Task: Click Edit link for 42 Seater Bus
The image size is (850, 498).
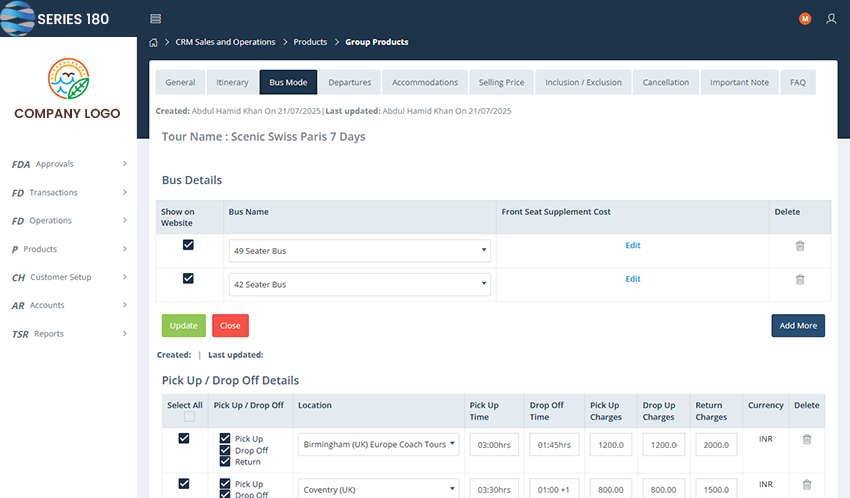Action: [633, 279]
